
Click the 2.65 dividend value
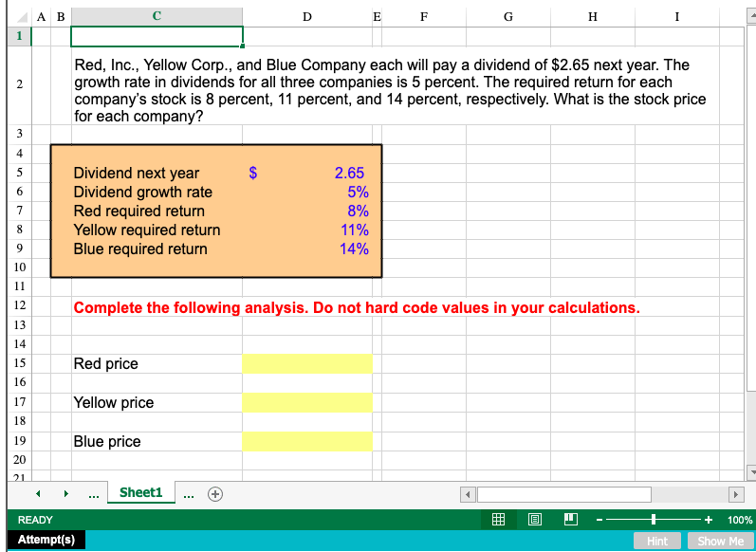pos(350,173)
